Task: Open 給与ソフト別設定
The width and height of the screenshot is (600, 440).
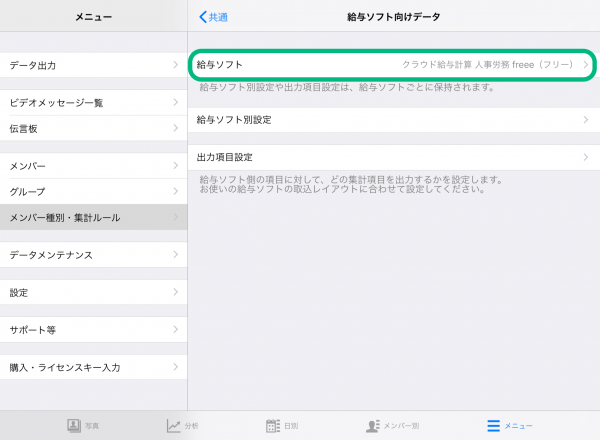Action: [x=393, y=120]
